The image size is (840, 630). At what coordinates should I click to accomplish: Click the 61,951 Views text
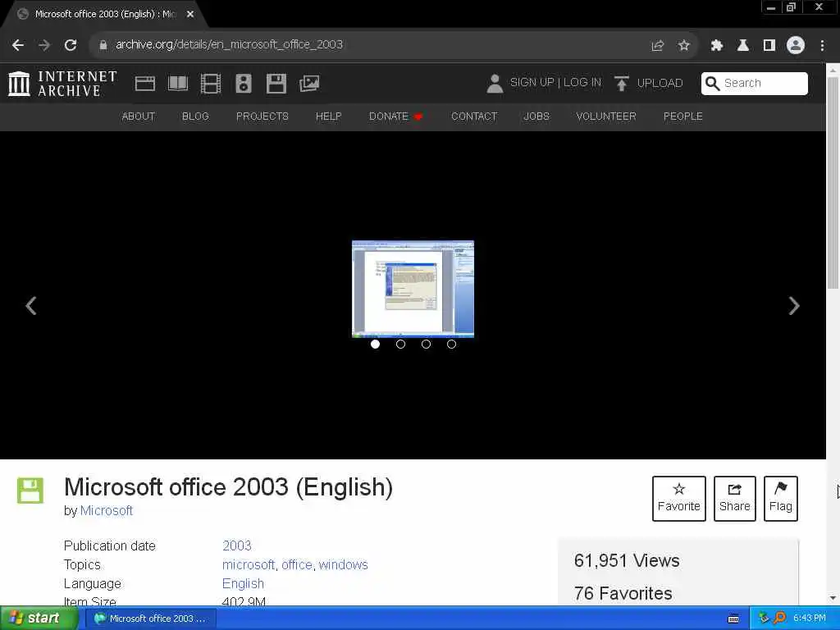(627, 561)
